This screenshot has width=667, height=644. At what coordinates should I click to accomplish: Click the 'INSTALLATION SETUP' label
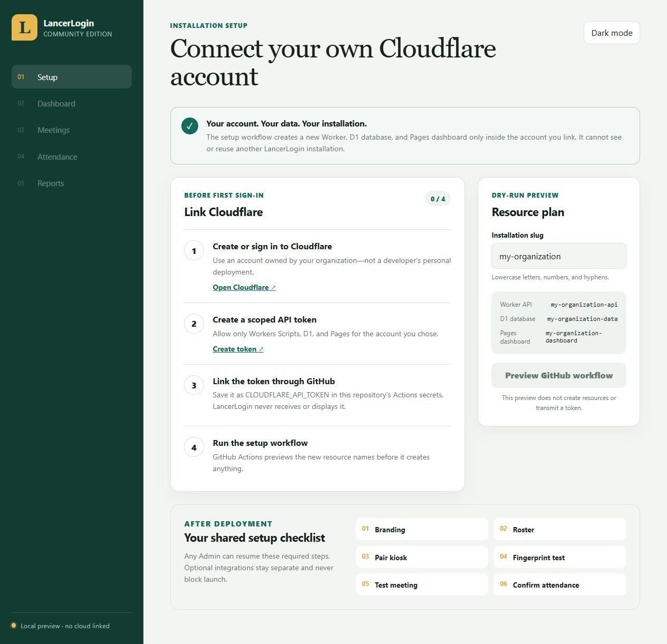pyautogui.click(x=209, y=25)
